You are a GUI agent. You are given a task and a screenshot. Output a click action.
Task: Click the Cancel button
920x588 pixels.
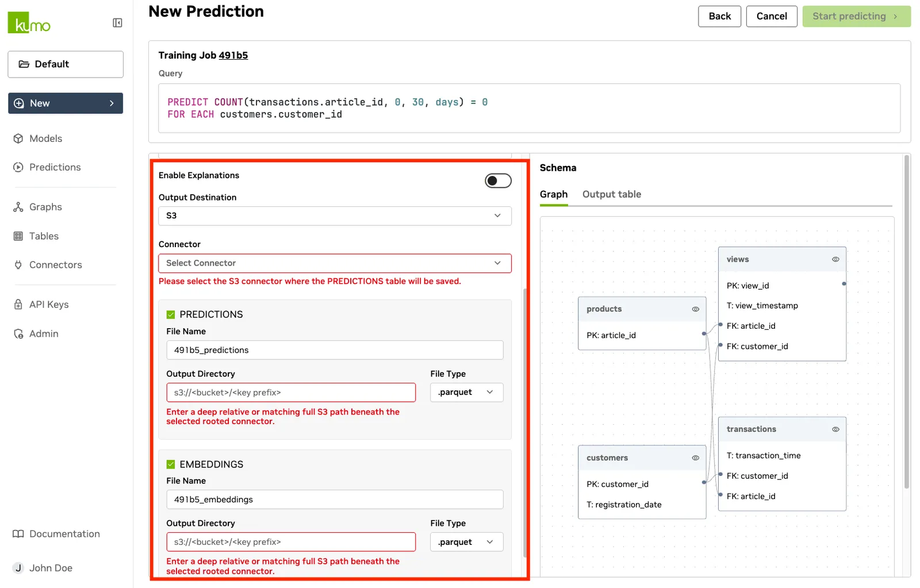pos(772,16)
